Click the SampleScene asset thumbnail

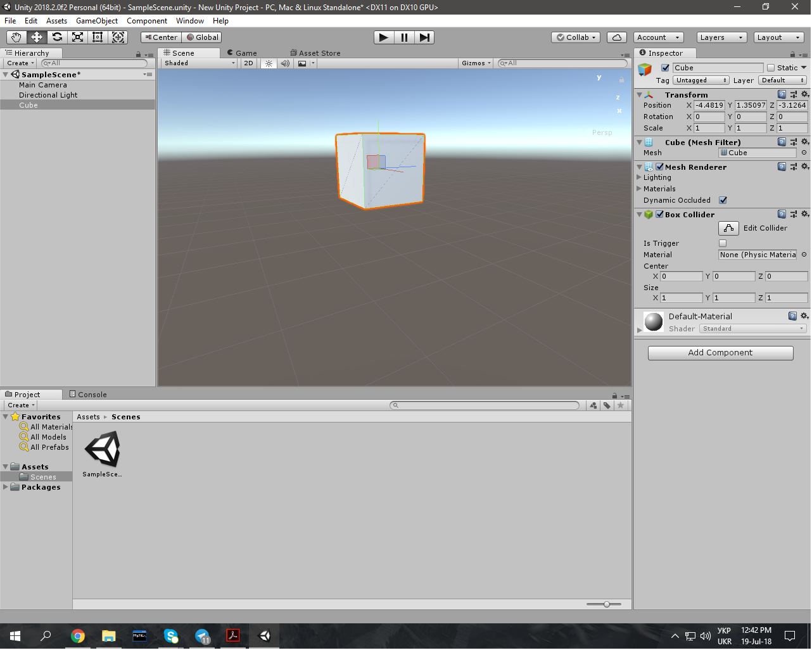(x=102, y=449)
